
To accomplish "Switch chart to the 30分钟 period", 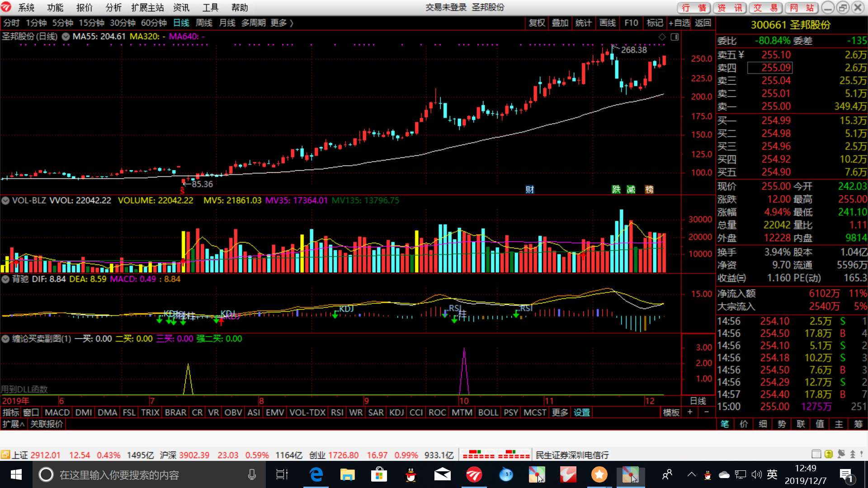I will click(123, 23).
